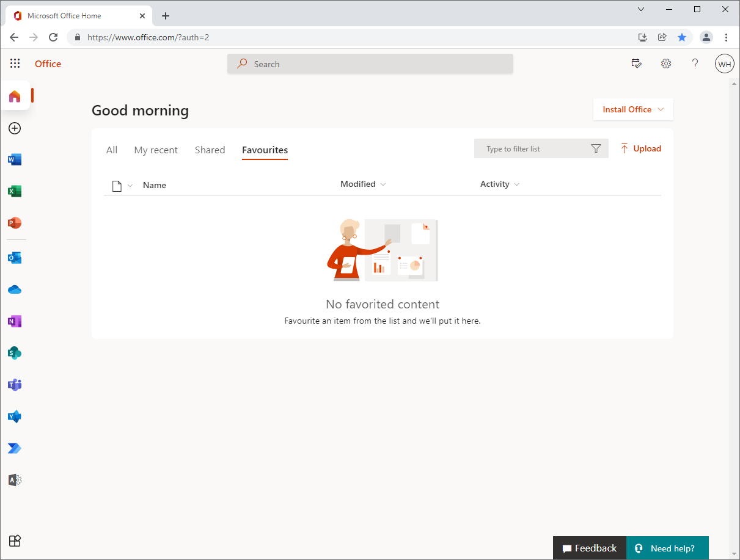Viewport: 740px width, 560px height.
Task: Open Excel from the sidebar
Action: coord(15,192)
